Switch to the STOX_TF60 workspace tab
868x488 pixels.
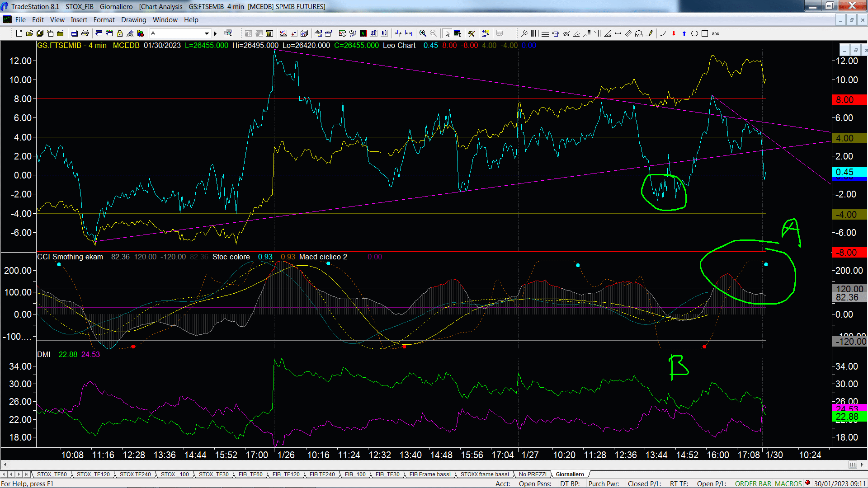pos(52,474)
